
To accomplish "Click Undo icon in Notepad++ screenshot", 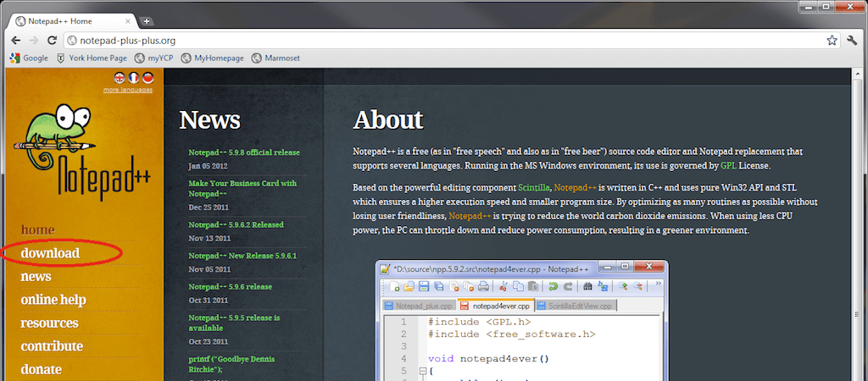I will pyautogui.click(x=553, y=286).
